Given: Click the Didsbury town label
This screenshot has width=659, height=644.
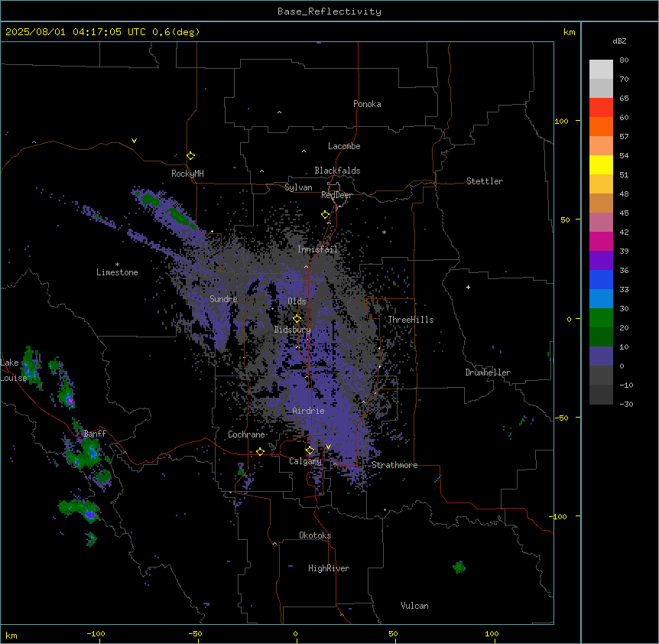Looking at the screenshot, I should [x=293, y=330].
